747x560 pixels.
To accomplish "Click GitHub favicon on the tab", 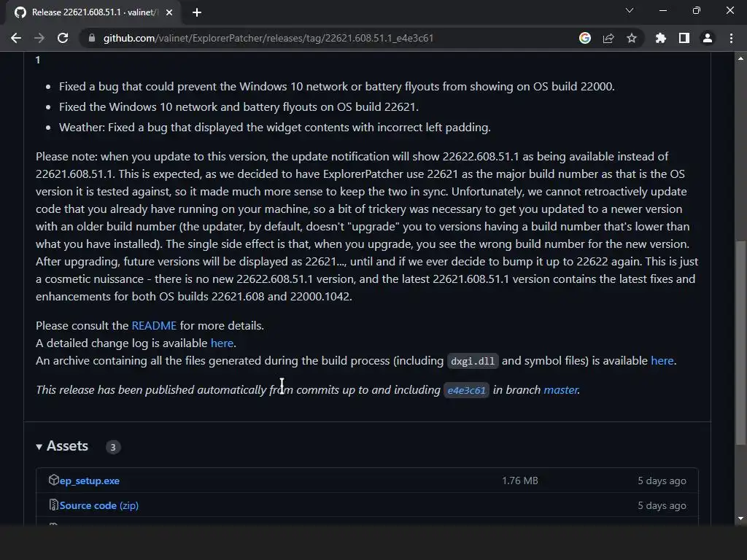I will click(x=20, y=12).
